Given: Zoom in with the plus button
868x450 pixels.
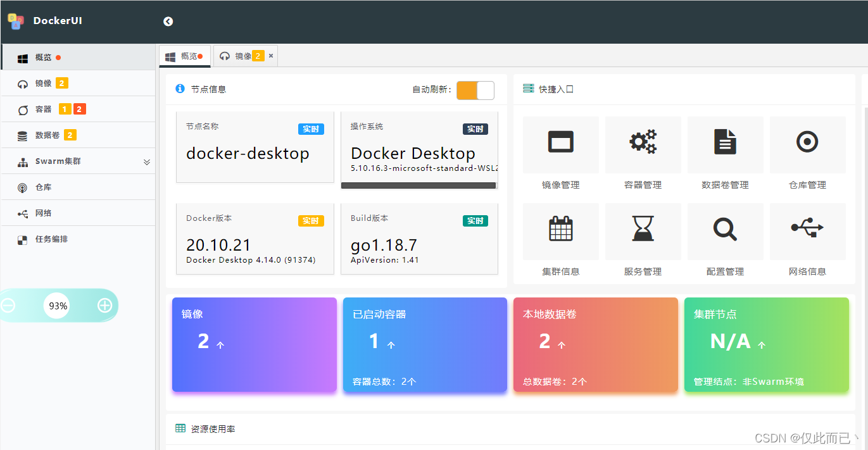Looking at the screenshot, I should click(x=104, y=306).
